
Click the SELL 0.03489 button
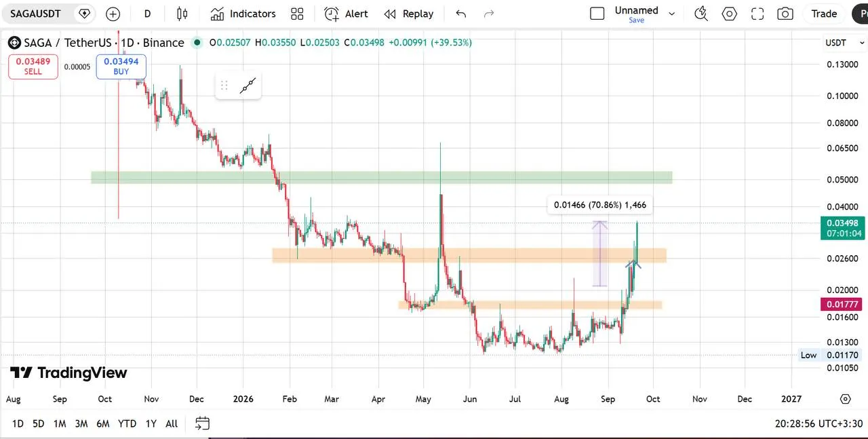coord(33,66)
